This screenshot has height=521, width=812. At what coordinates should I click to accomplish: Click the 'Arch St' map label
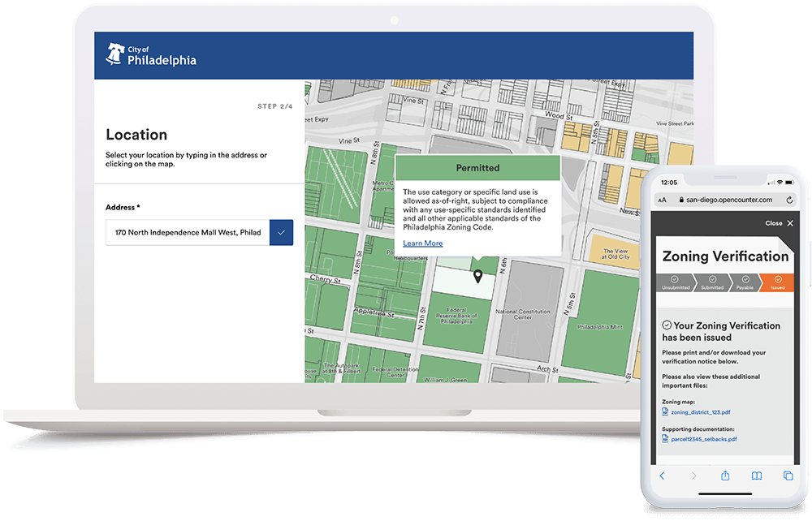tap(547, 369)
